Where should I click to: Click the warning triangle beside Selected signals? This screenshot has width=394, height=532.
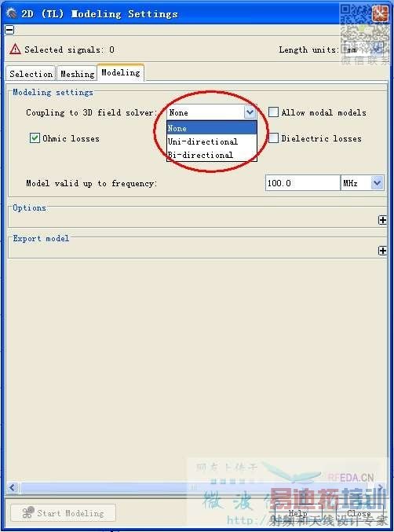tap(15, 50)
